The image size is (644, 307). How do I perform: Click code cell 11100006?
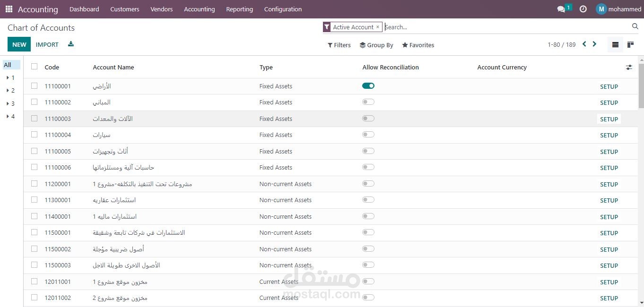(x=58, y=167)
